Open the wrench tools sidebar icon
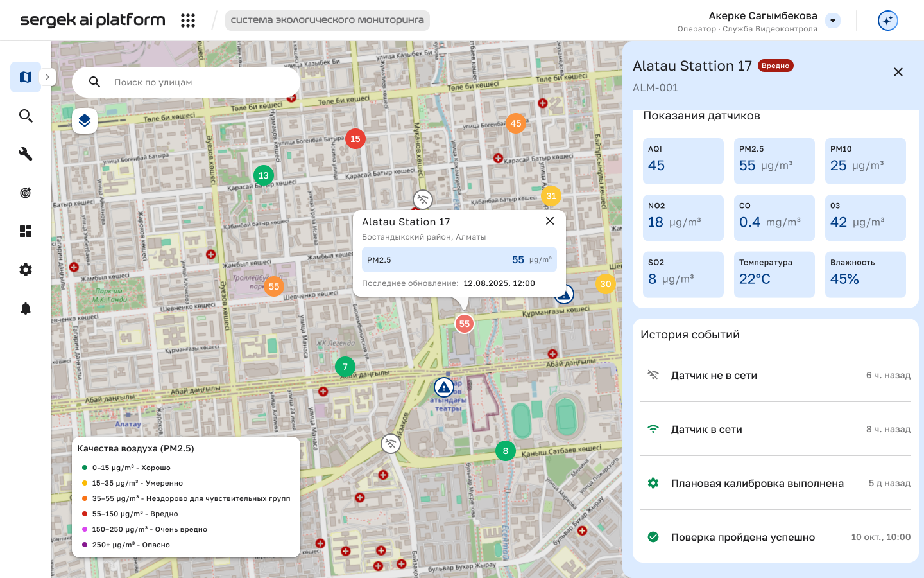924x578 pixels. pos(26,154)
